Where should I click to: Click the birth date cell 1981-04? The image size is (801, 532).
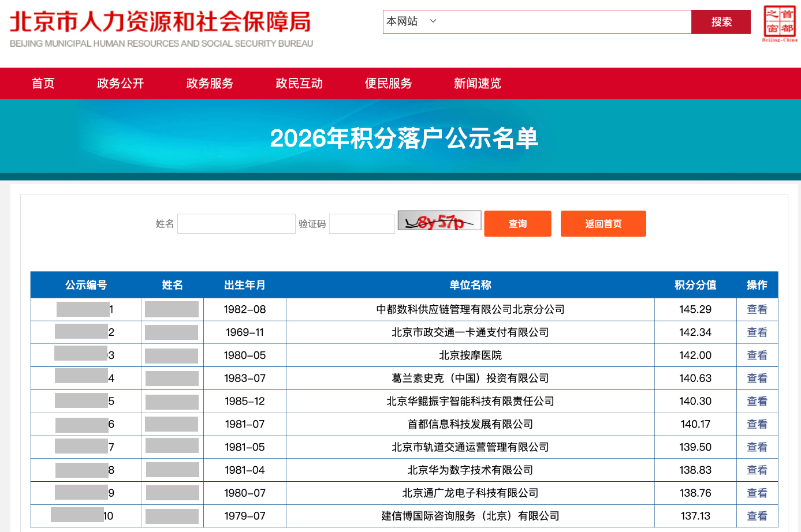coord(245,470)
